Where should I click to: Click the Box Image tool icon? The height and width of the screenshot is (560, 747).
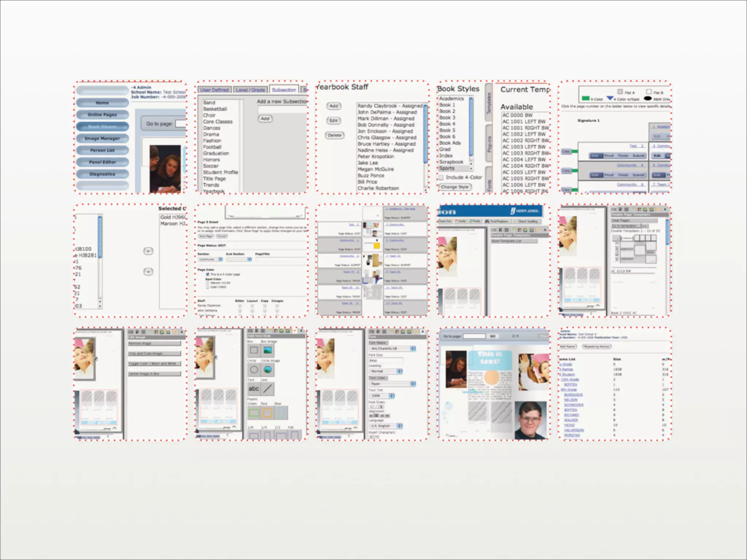click(267, 350)
